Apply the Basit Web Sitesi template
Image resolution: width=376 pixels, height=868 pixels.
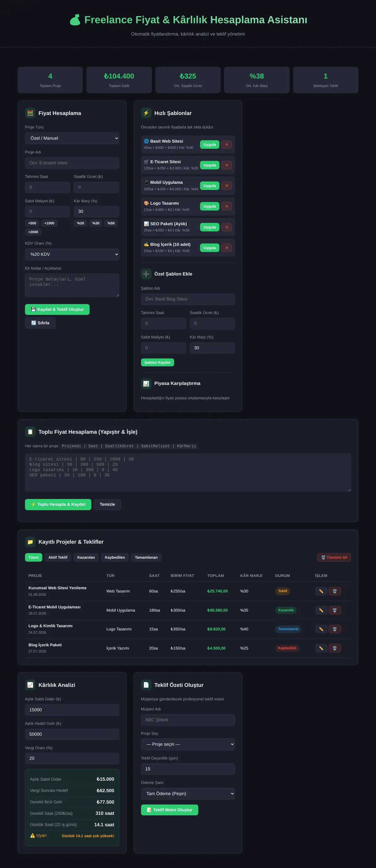210,145
